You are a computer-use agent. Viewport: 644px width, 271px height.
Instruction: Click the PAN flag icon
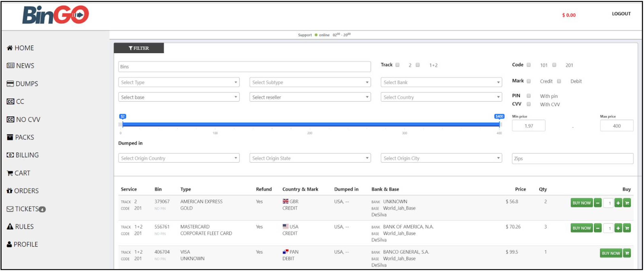286,252
